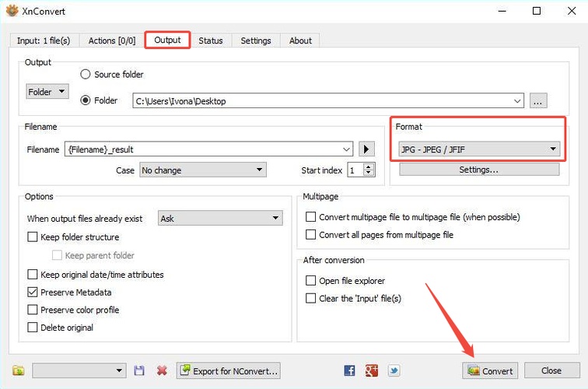The image size is (588, 389).
Task: Minimize the XnConvert window
Action: click(x=502, y=11)
